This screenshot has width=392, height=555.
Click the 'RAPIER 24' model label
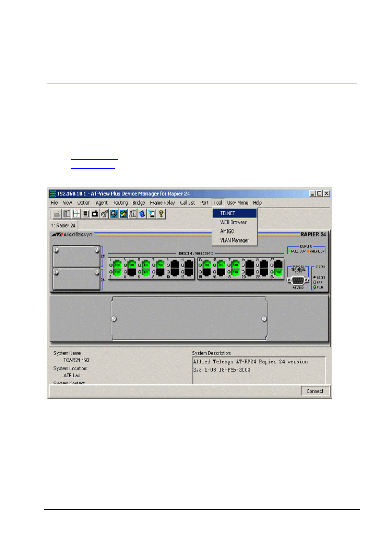click(x=313, y=234)
